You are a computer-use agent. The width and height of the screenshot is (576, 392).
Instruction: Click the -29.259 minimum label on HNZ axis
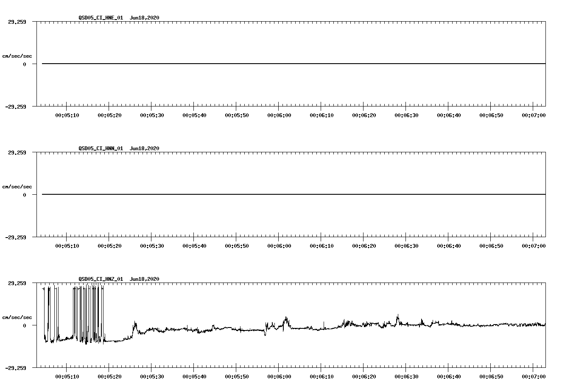coord(16,368)
